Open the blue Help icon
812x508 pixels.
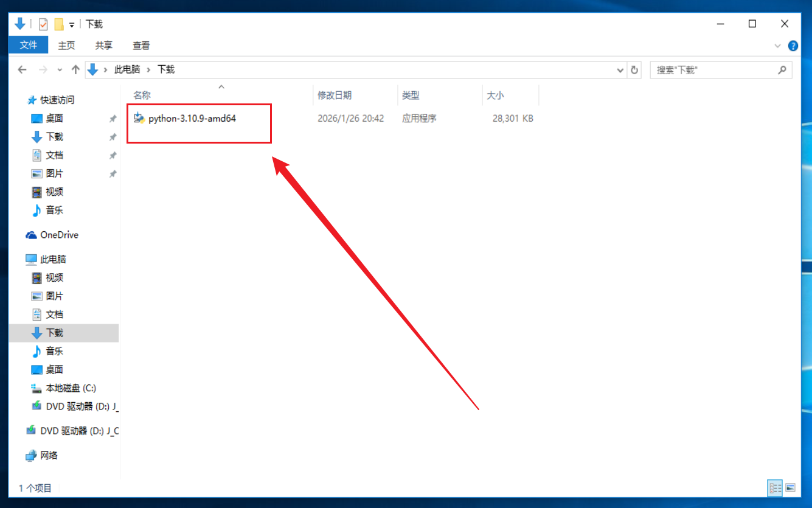793,46
